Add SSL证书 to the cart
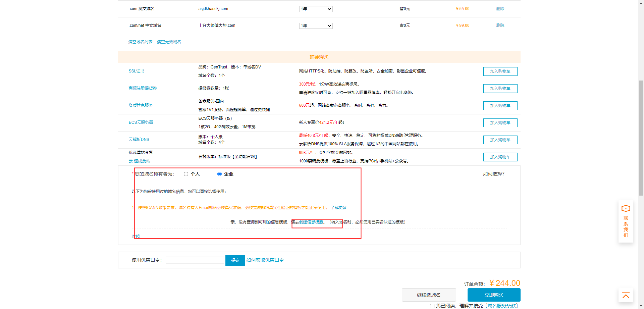The image size is (644, 309). [500, 71]
